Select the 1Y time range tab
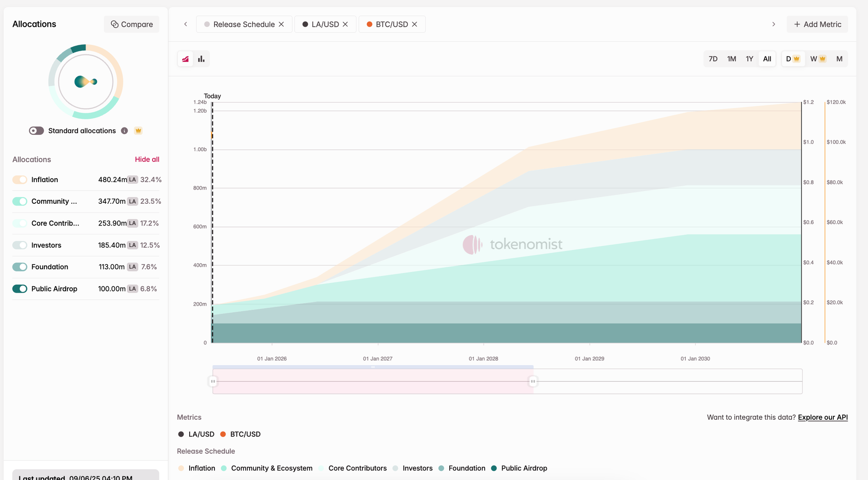The height and width of the screenshot is (480, 868). click(750, 59)
